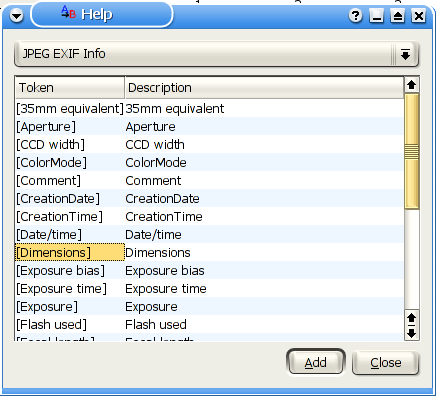Image resolution: width=436 pixels, height=396 pixels.
Task: Click the vertical scrollbar thumb
Action: (x=412, y=152)
